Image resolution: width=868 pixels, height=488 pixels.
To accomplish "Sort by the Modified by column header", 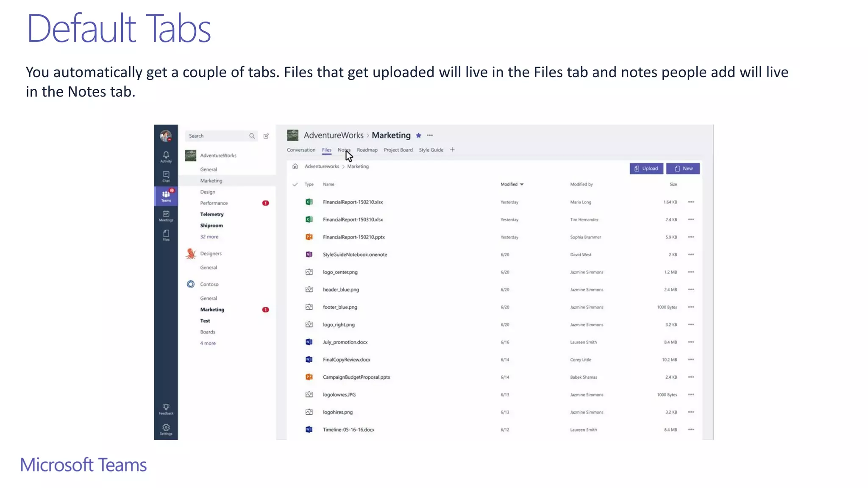I will [x=581, y=184].
